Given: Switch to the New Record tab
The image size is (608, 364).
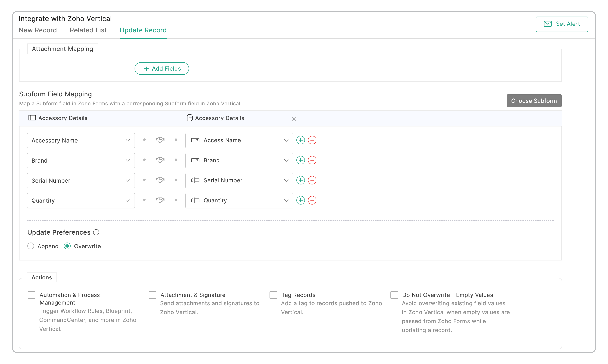Looking at the screenshot, I should click(38, 30).
